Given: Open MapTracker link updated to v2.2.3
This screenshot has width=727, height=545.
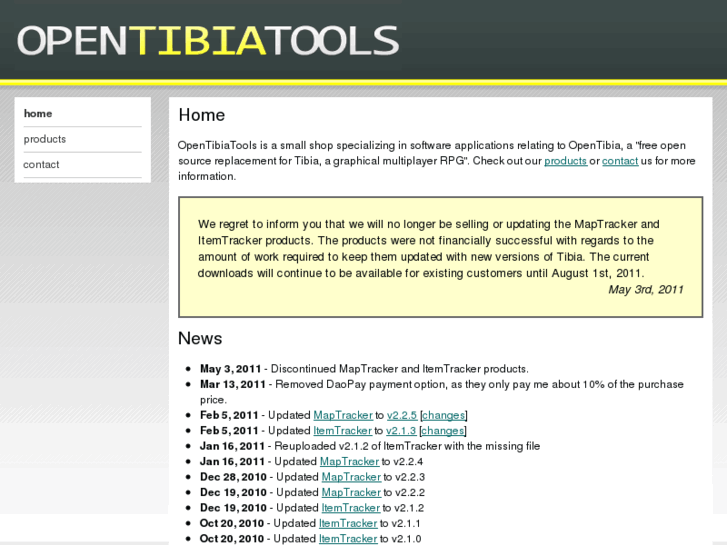Looking at the screenshot, I should click(351, 477).
